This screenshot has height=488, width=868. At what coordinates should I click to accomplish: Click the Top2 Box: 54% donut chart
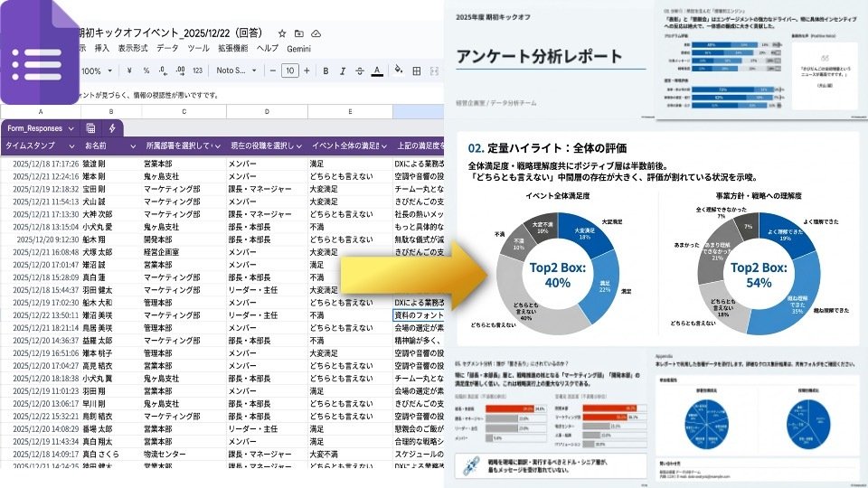(759, 275)
